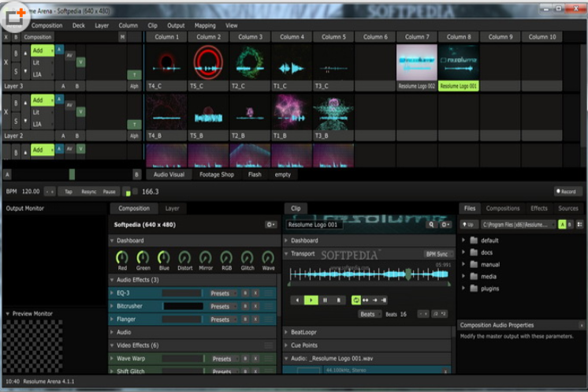Collapse the Audio Effects (3) section
The width and height of the screenshot is (588, 392).
point(112,280)
